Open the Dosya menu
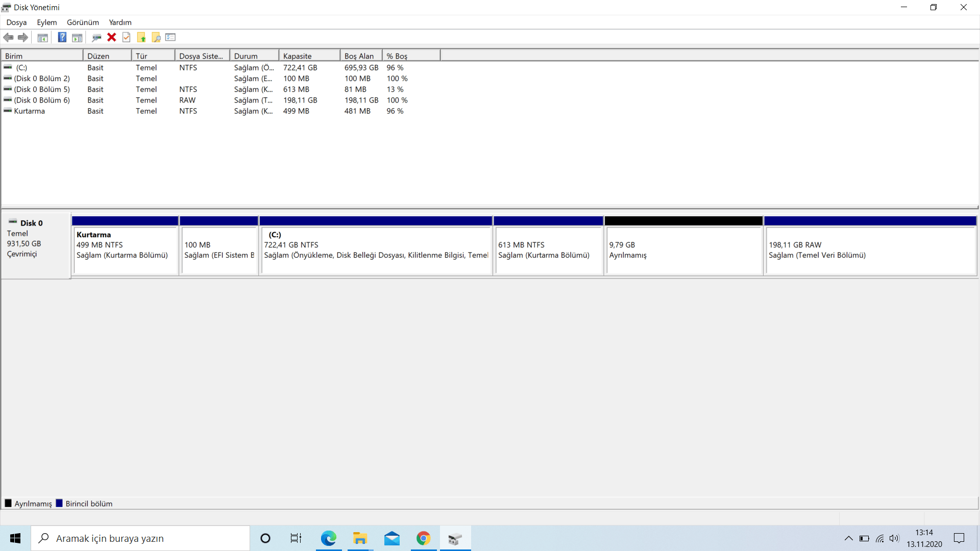 [x=16, y=22]
